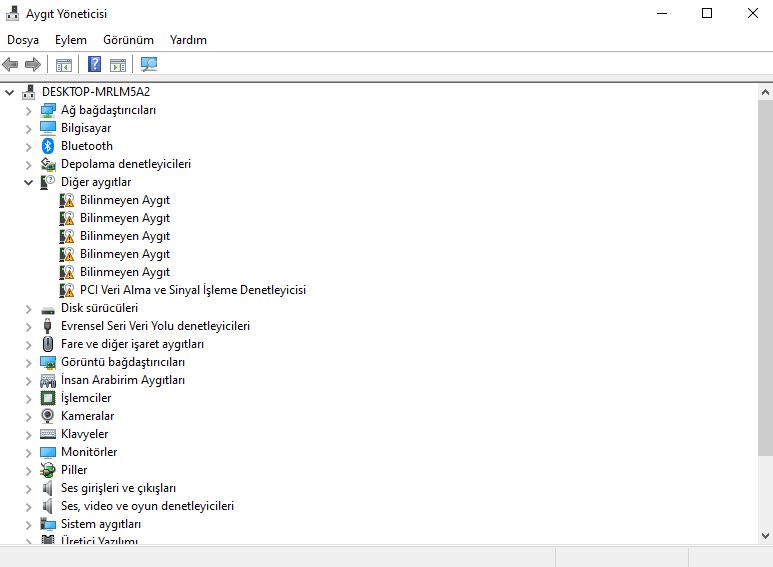Click the Aygıt Yöneticisi title bar icon
773x567 pixels.
[x=12, y=13]
